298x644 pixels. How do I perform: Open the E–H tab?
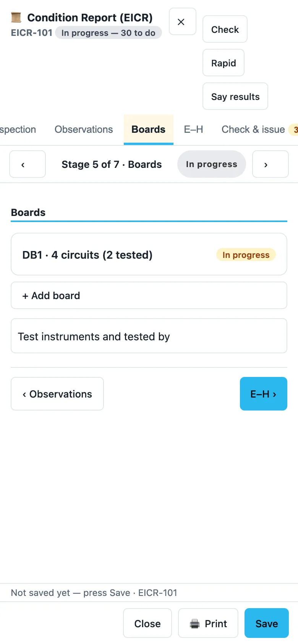coord(193,130)
